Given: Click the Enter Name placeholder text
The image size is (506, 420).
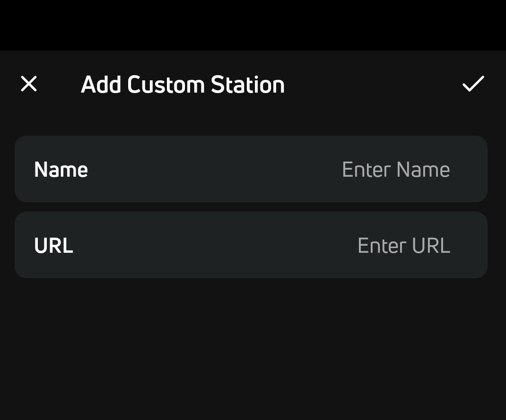Looking at the screenshot, I should pos(395,170).
